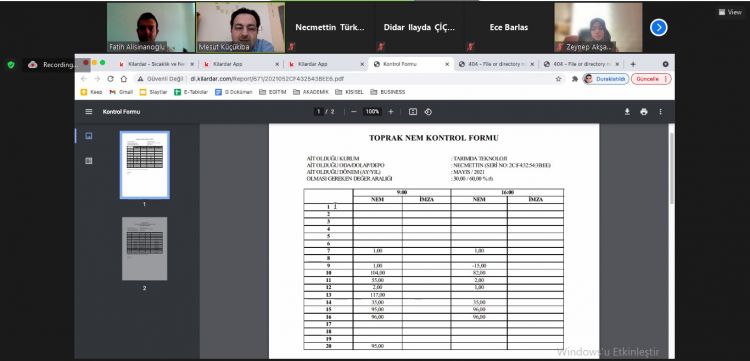Viewport: 750px width, 361px height.
Task: Switch to second 404 File or directory tab
Action: [580, 64]
